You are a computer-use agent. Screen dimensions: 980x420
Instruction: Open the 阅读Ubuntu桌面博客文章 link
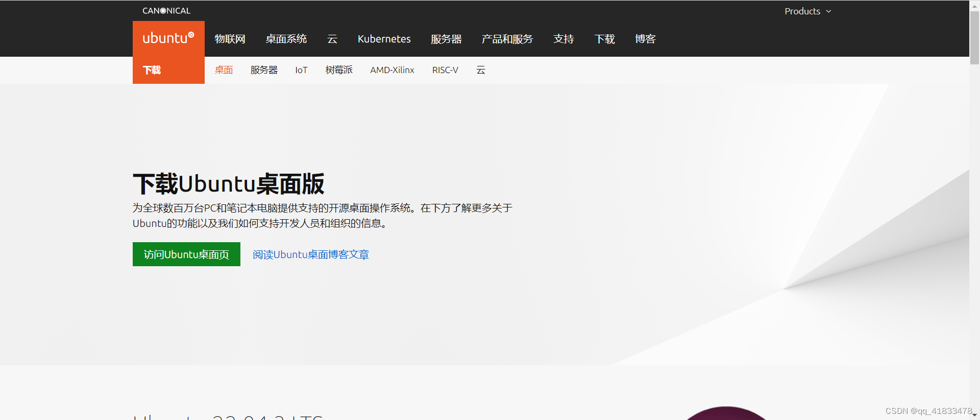click(311, 254)
